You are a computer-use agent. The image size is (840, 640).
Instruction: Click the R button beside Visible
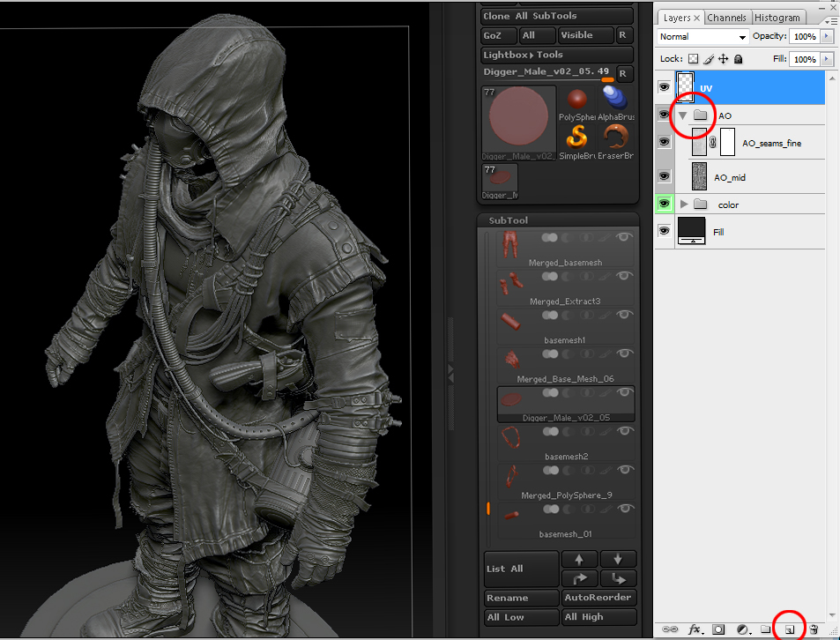[623, 35]
